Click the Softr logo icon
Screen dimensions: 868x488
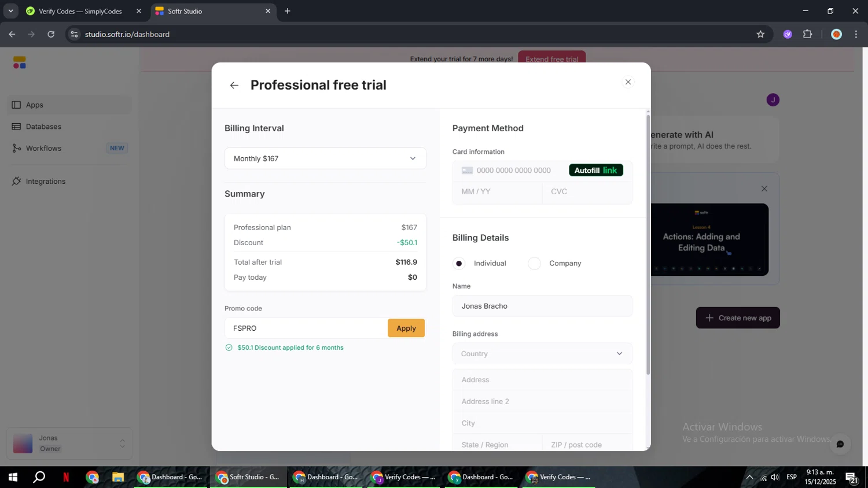point(20,62)
